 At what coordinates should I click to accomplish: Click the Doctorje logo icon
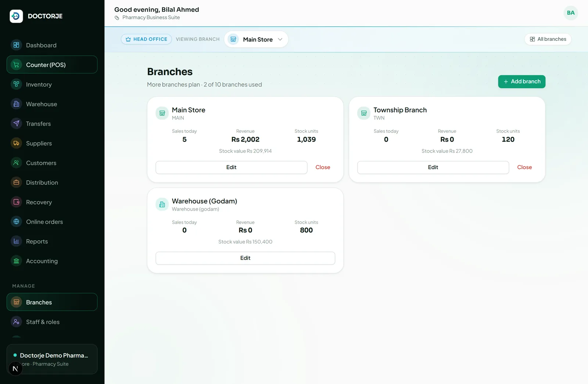(x=16, y=16)
